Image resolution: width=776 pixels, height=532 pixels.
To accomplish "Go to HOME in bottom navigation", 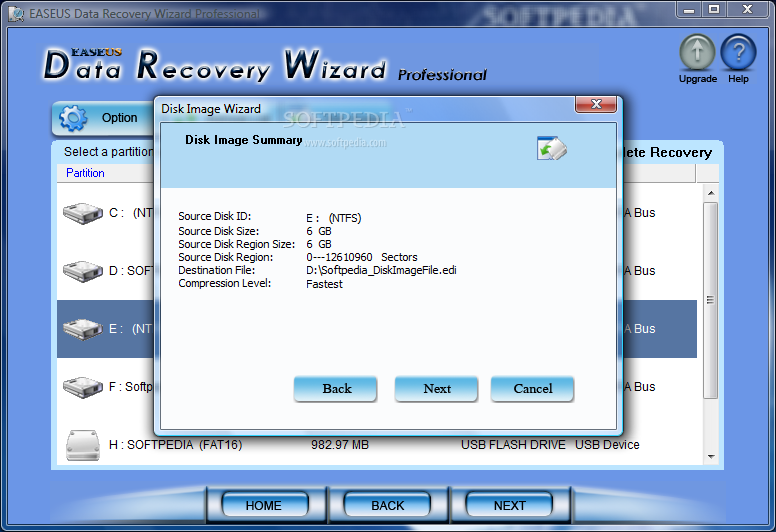I will click(265, 505).
